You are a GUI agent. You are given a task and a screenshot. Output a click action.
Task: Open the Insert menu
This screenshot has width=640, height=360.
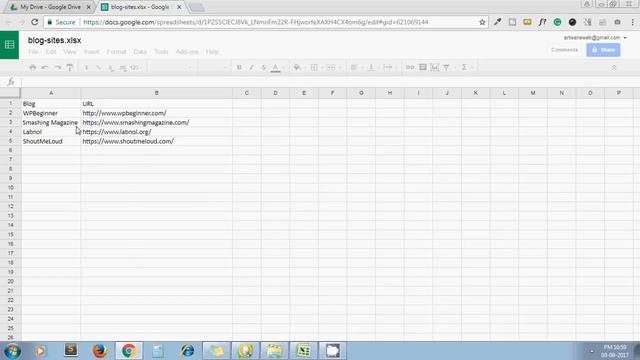(91, 52)
